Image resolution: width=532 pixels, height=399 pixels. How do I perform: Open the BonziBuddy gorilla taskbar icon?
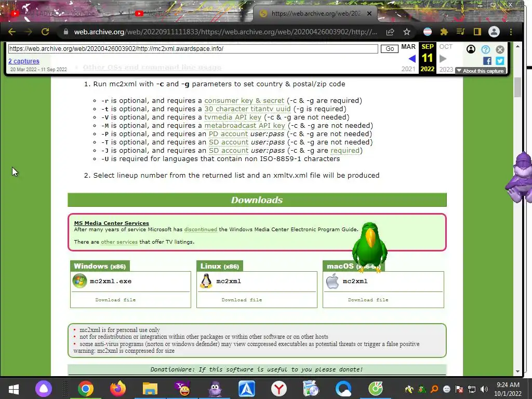pyautogui.click(x=215, y=389)
